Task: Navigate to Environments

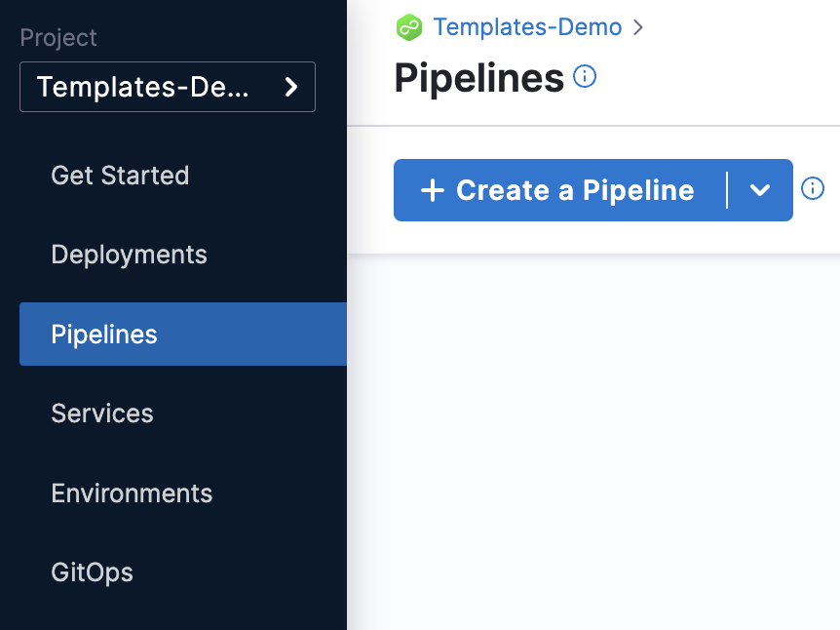Action: [132, 493]
